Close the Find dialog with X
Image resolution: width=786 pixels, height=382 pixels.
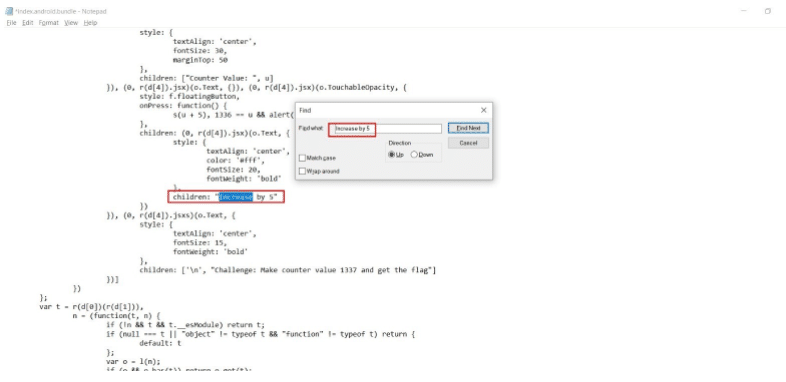[483, 110]
